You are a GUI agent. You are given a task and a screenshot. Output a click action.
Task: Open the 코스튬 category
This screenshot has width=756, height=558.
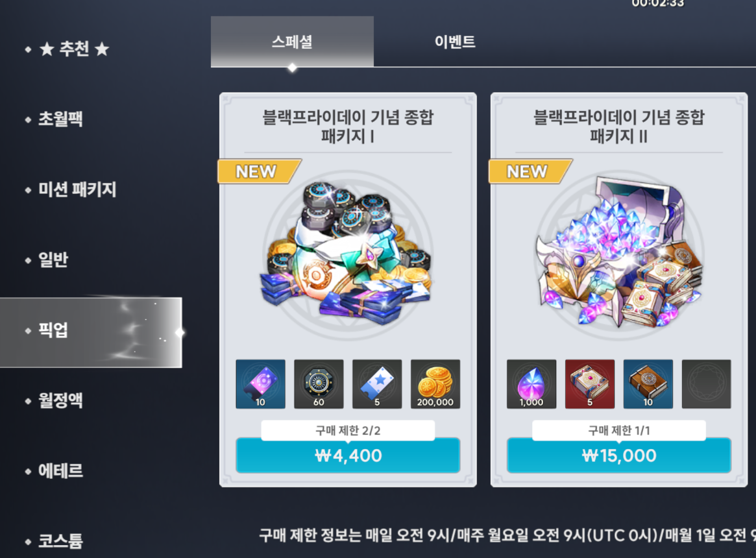point(60,540)
